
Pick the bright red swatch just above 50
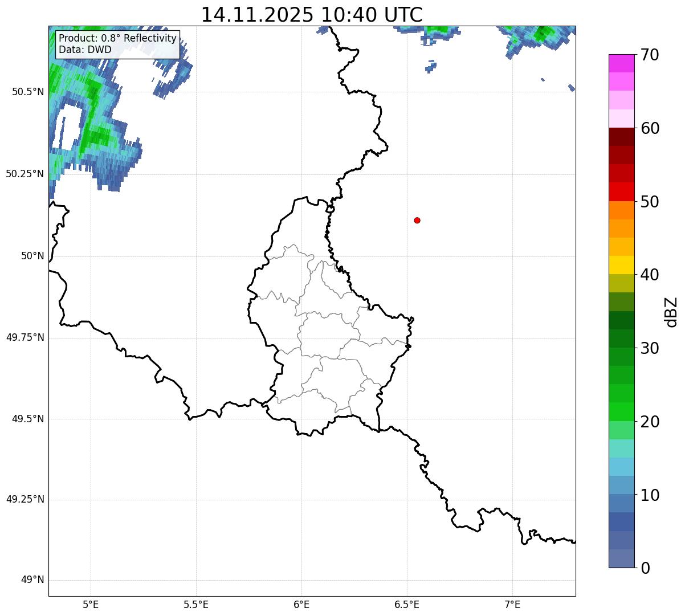coord(622,191)
